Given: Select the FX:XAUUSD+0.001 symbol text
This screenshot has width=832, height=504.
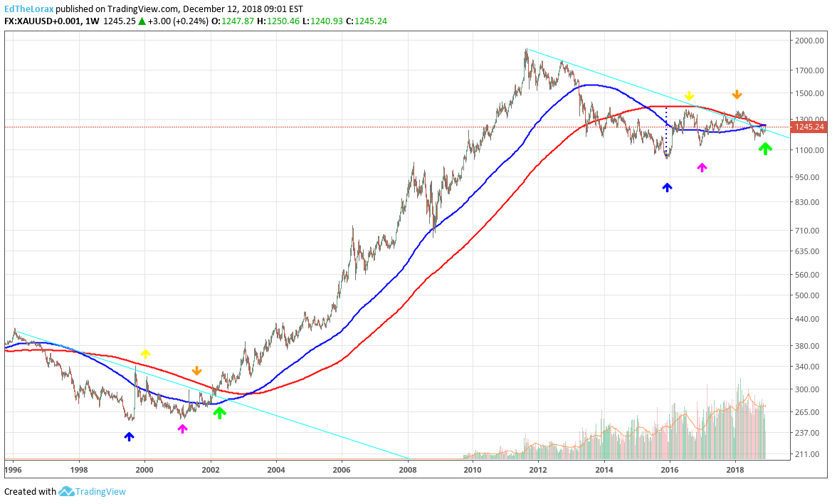Looking at the screenshot, I should (43, 21).
